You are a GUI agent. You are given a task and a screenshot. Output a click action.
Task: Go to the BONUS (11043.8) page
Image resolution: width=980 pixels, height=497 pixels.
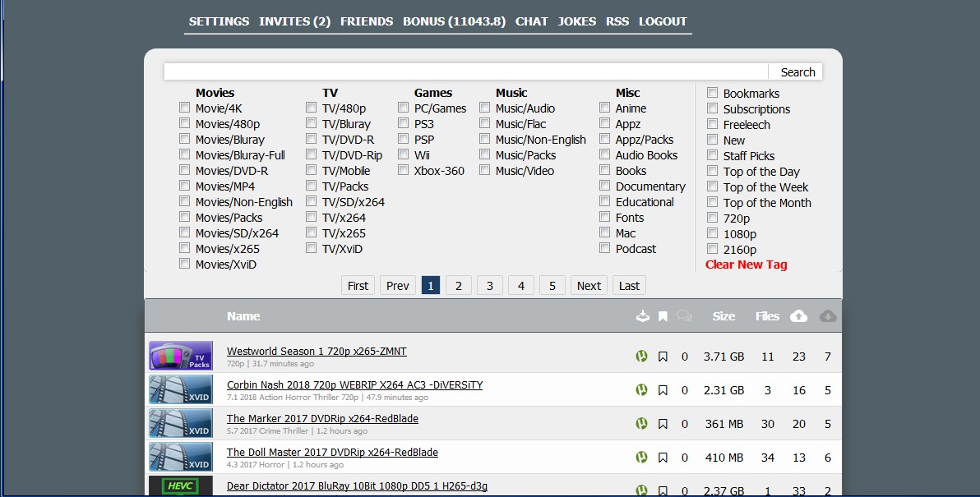[x=454, y=21]
